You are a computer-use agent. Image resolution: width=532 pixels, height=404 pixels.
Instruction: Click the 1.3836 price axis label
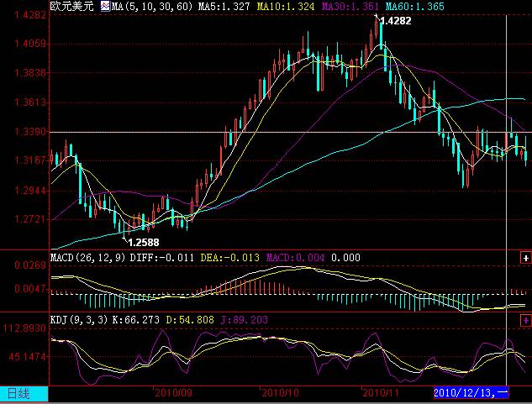click(30, 73)
